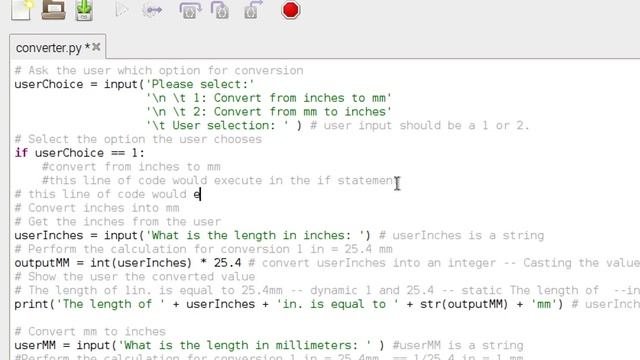This screenshot has width=640, height=360.
Task: Click the Step over debug icon
Action: tap(190, 10)
